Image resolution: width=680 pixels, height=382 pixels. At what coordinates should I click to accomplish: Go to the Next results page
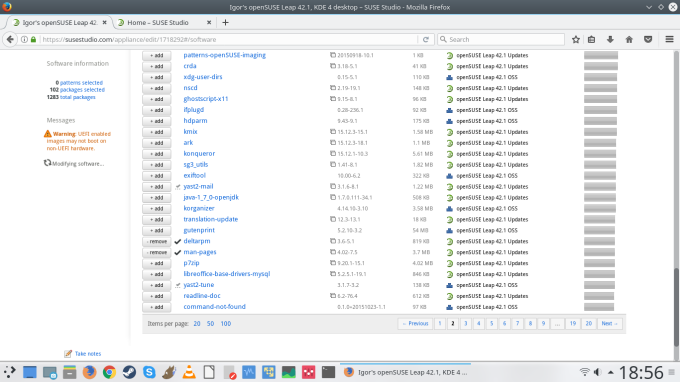click(609, 323)
